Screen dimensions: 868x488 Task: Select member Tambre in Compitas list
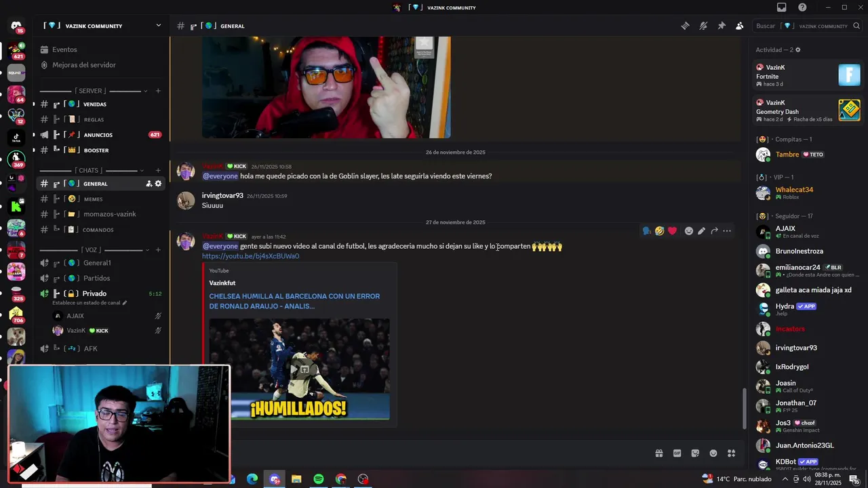[808, 155]
